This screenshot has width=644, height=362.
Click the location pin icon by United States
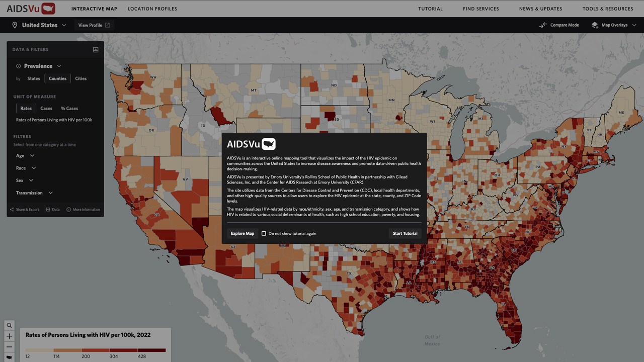pyautogui.click(x=15, y=25)
